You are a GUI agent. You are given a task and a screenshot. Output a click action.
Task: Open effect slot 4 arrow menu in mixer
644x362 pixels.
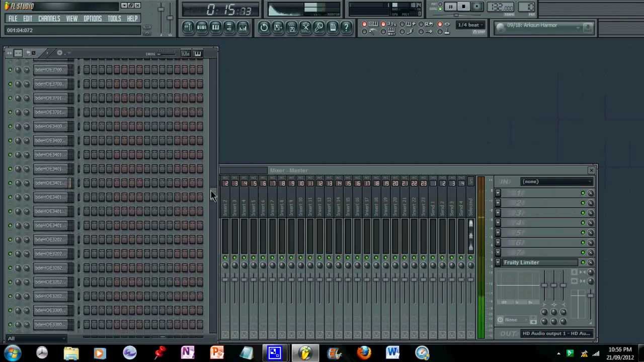point(498,223)
